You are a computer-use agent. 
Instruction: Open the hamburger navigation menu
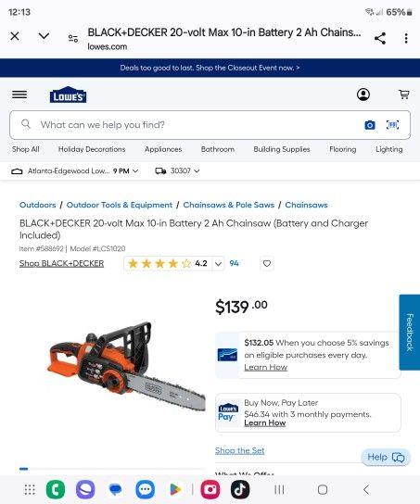coord(19,94)
